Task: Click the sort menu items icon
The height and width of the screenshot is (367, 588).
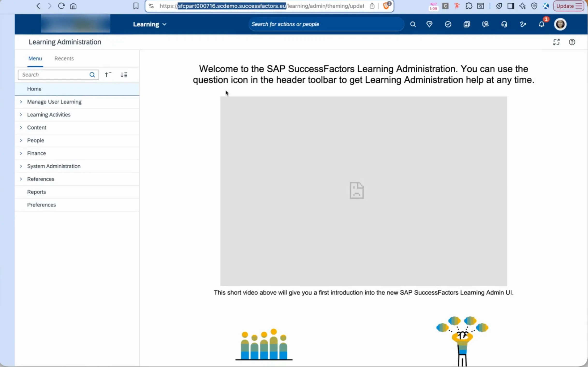Action: pyautogui.click(x=124, y=75)
